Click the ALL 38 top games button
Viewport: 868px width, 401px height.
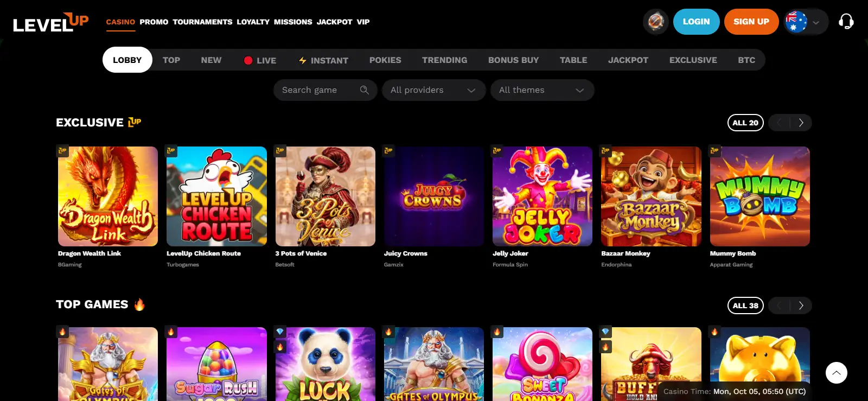(x=745, y=305)
